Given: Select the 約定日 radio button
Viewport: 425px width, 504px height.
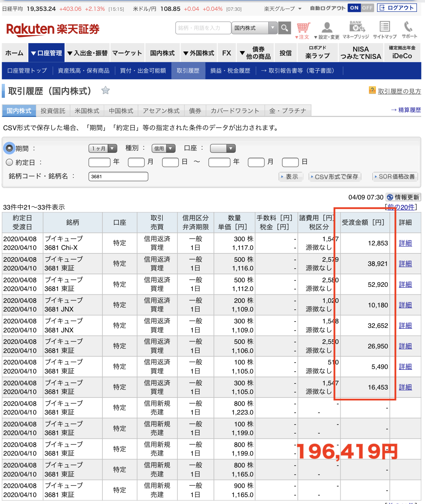Looking at the screenshot, I should pyautogui.click(x=10, y=162).
